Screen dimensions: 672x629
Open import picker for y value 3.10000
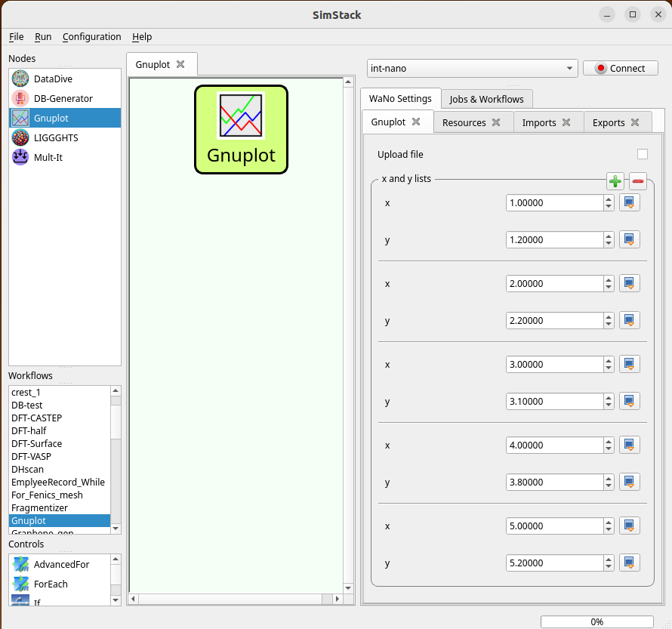(x=629, y=401)
